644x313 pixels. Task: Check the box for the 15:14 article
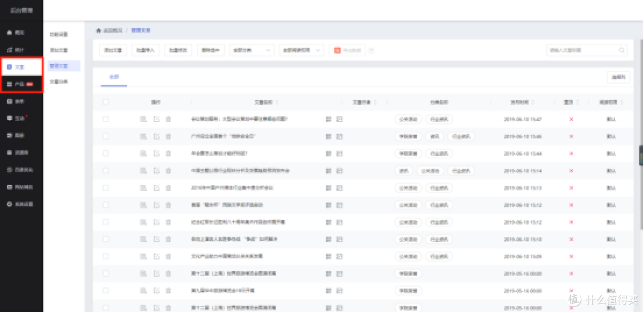pos(106,171)
